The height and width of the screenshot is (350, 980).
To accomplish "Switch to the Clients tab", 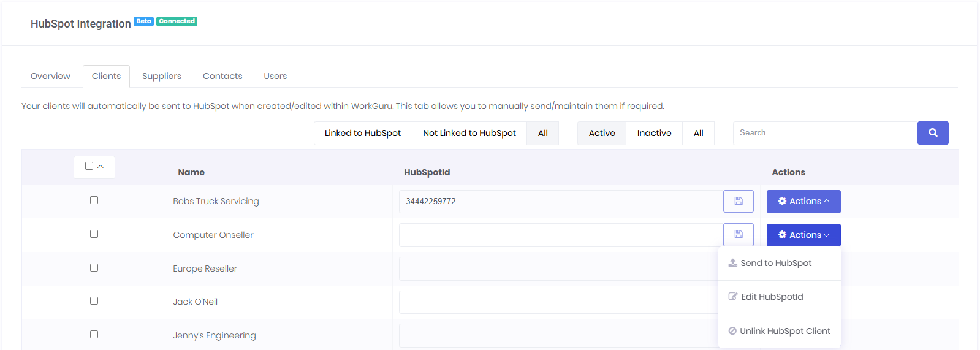I will [x=106, y=76].
